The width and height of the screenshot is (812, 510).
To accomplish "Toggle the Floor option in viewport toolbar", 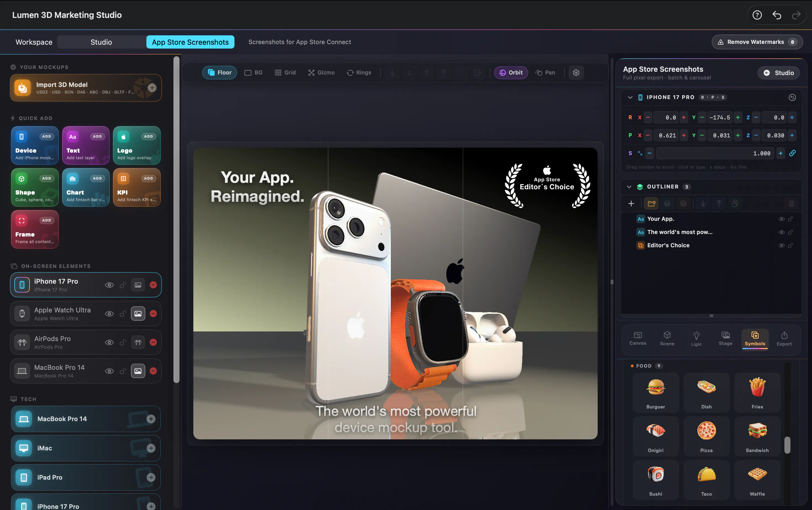I will (x=220, y=73).
